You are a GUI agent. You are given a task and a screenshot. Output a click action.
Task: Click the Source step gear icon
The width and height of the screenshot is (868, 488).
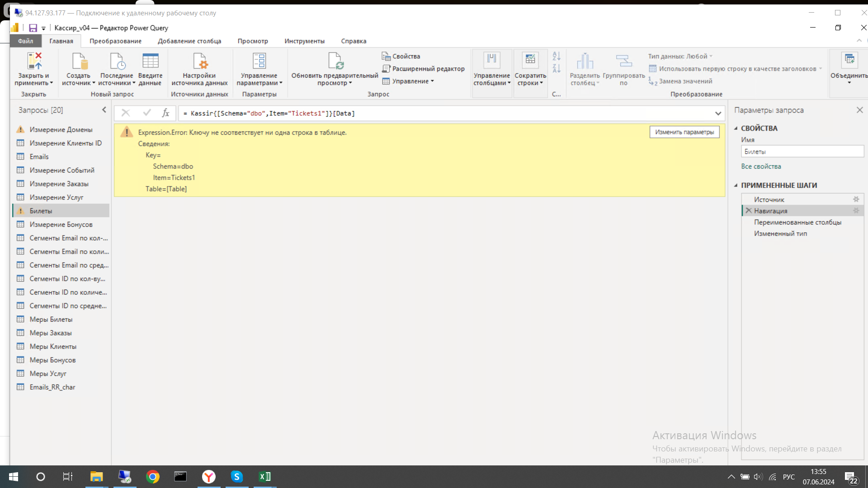856,199
